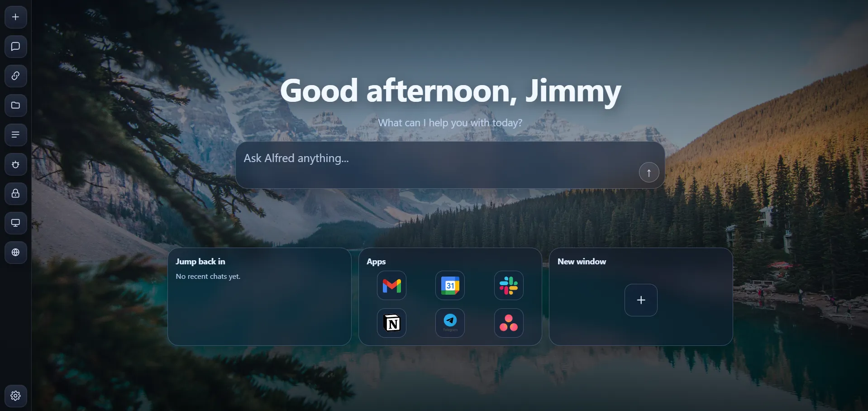Screen dimensions: 868x411
Task: Open the Google Calendar app
Action: (450, 286)
